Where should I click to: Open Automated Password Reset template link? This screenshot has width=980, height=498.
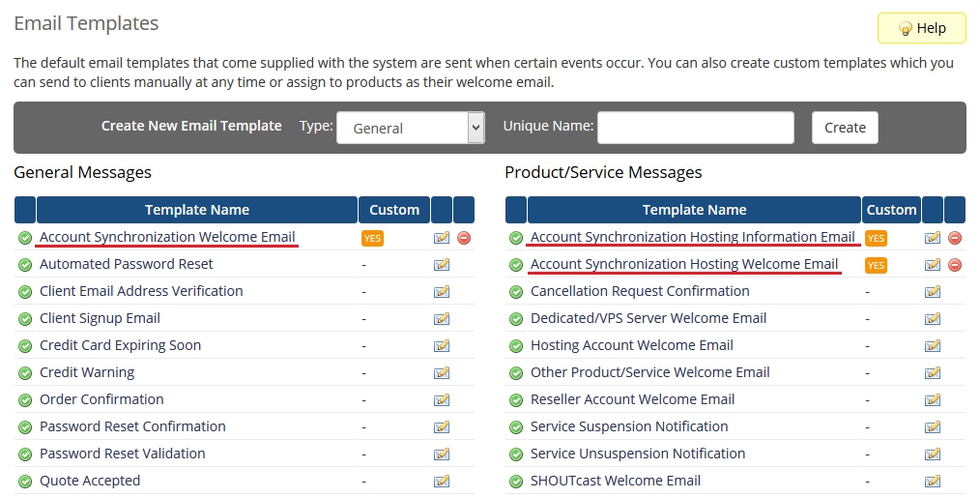tap(127, 264)
